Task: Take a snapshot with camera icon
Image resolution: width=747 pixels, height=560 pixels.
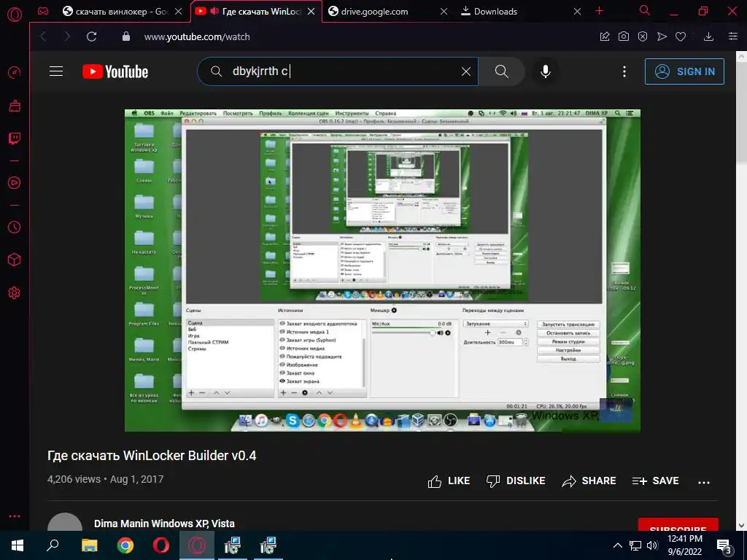Action: (624, 36)
